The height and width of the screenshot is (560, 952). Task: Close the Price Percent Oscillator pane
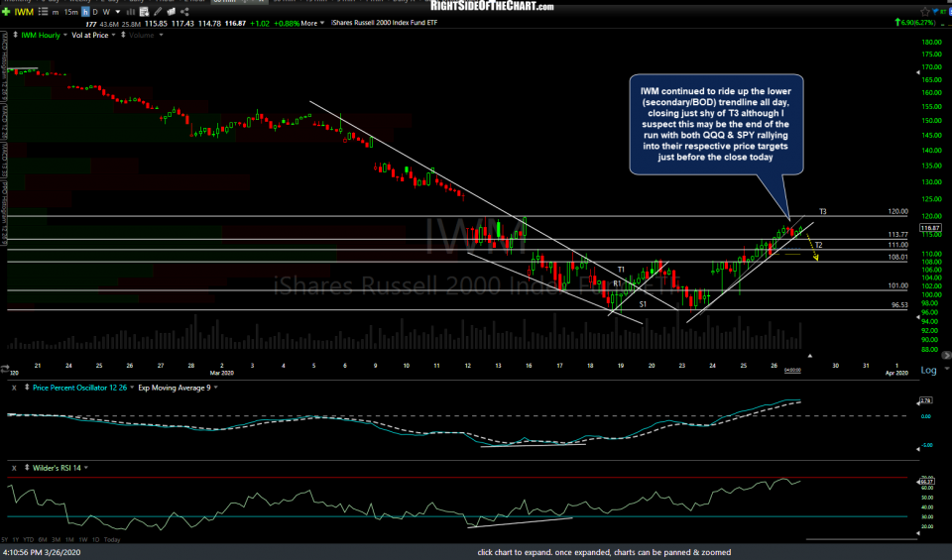(14, 388)
